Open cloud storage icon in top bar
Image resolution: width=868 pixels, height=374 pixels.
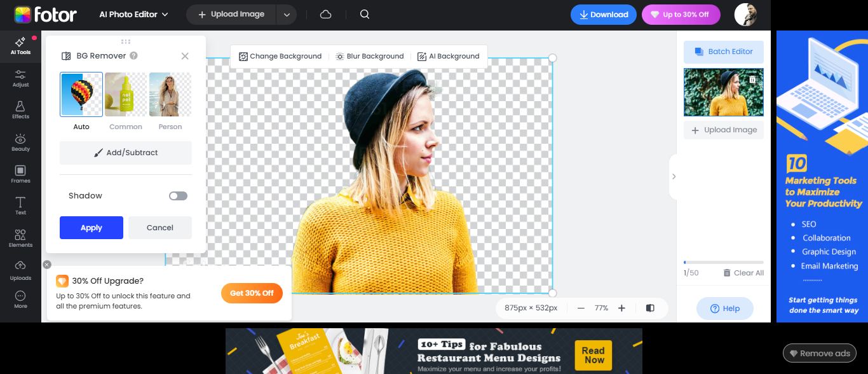(x=326, y=14)
